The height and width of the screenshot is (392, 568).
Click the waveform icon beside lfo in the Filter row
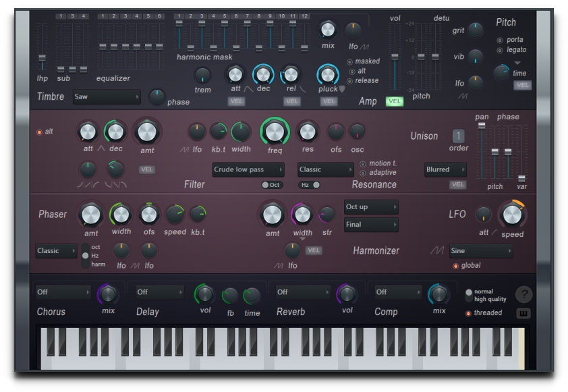click(185, 148)
